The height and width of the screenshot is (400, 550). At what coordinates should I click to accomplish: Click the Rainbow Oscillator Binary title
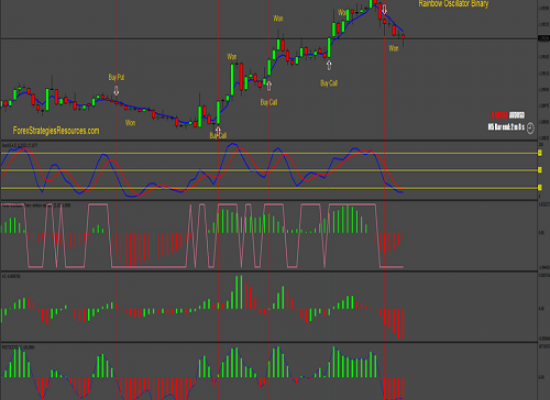(x=454, y=4)
